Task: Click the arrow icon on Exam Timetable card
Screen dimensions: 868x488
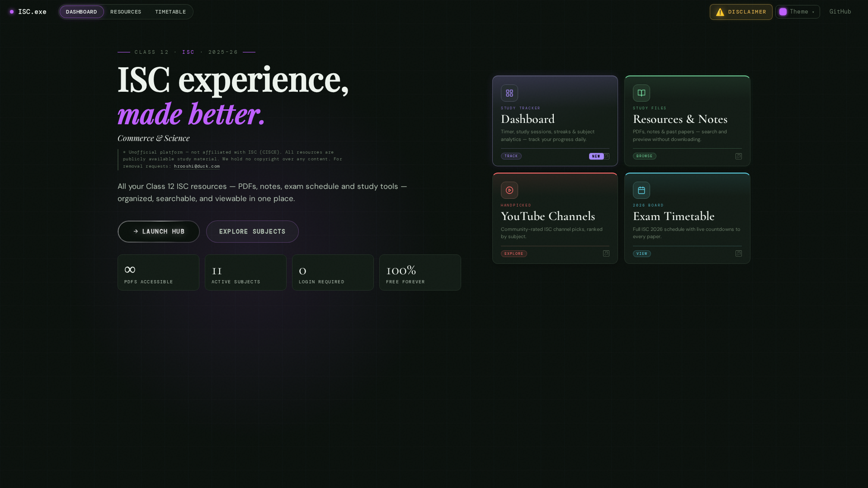Action: coord(739,253)
